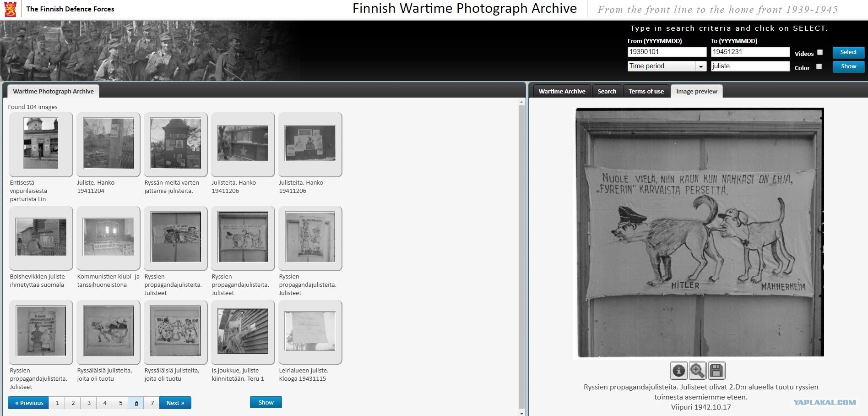Click the Show button beside the juliste field
Viewport: 868px width, 416px height.
tap(848, 66)
